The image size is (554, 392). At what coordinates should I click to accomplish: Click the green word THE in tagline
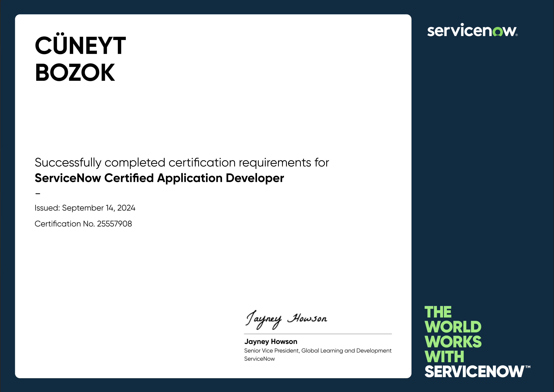438,312
